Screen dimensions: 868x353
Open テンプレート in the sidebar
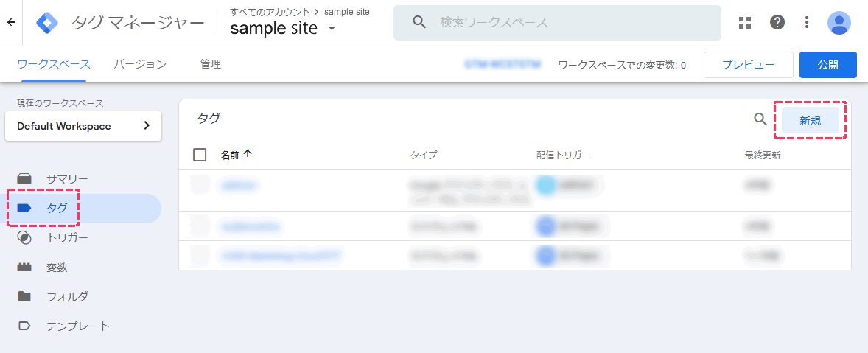tap(78, 326)
